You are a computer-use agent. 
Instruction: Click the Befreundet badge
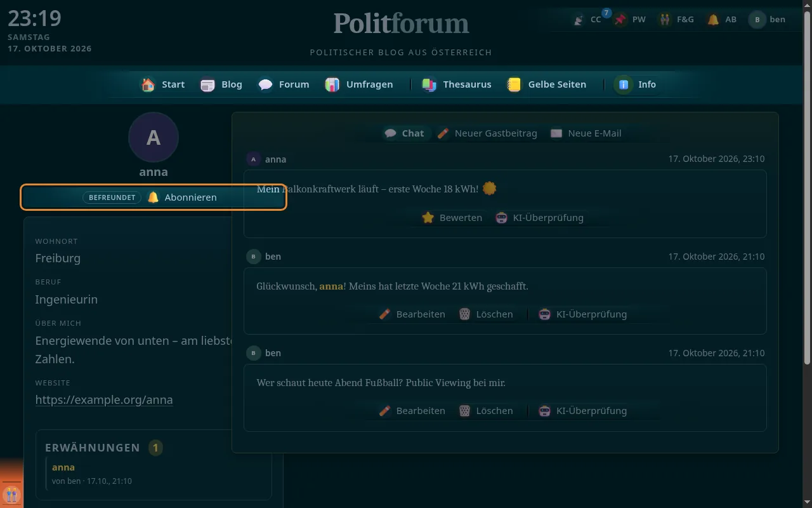click(112, 197)
